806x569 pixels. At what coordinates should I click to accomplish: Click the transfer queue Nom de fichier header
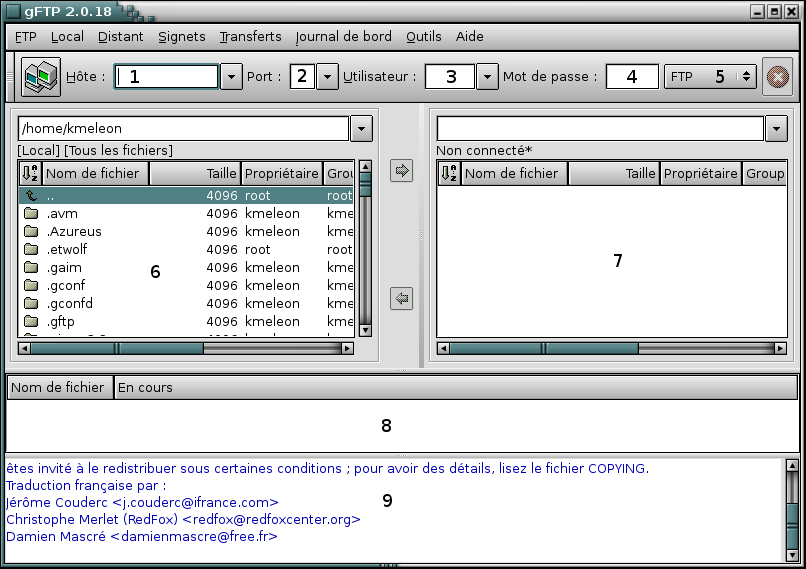tap(60, 388)
